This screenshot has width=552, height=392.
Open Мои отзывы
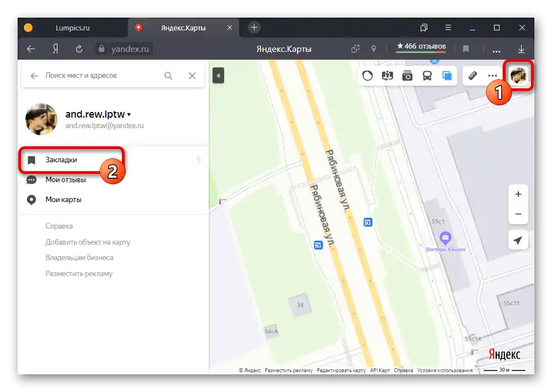pyautogui.click(x=113, y=179)
